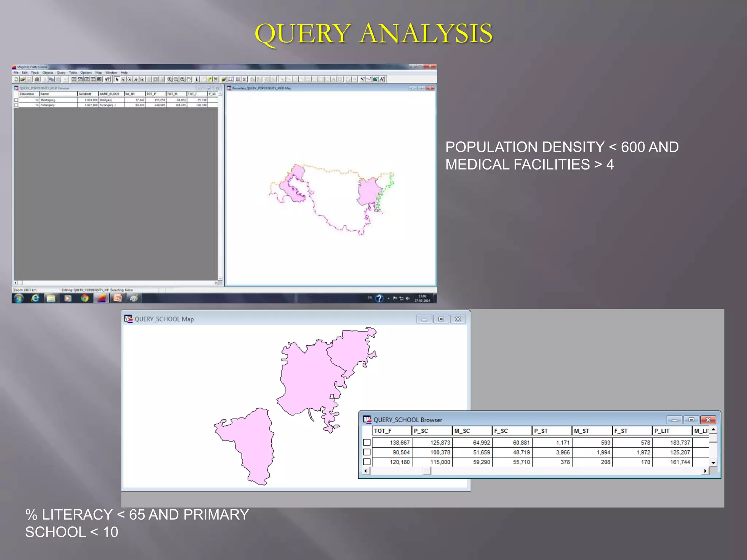Click the Symbol Style icon

pos(362,79)
